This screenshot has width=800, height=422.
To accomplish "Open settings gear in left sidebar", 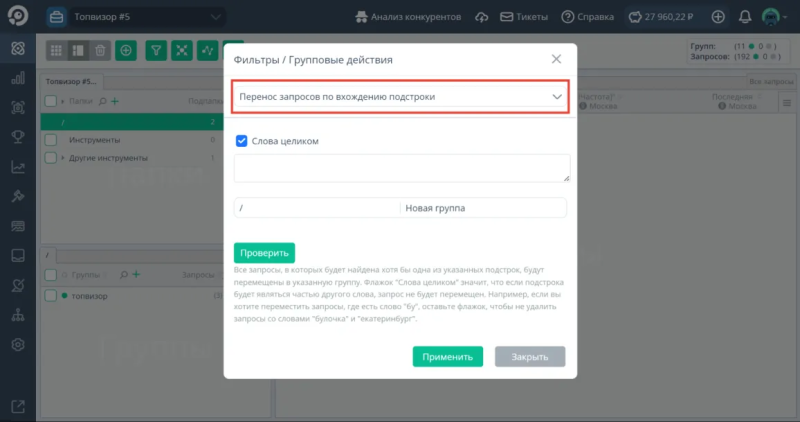I will click(x=17, y=345).
